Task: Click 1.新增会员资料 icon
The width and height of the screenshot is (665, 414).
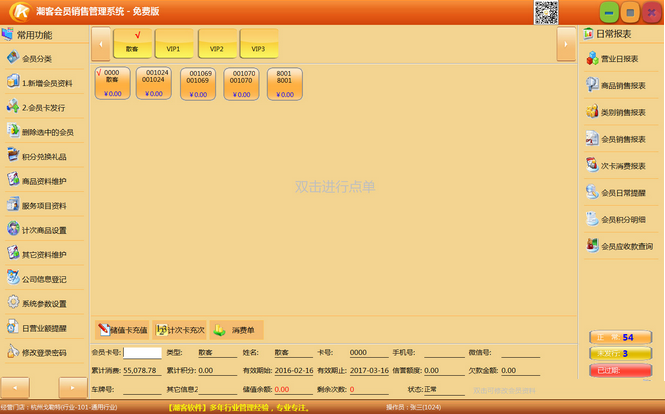Action: 13,81
